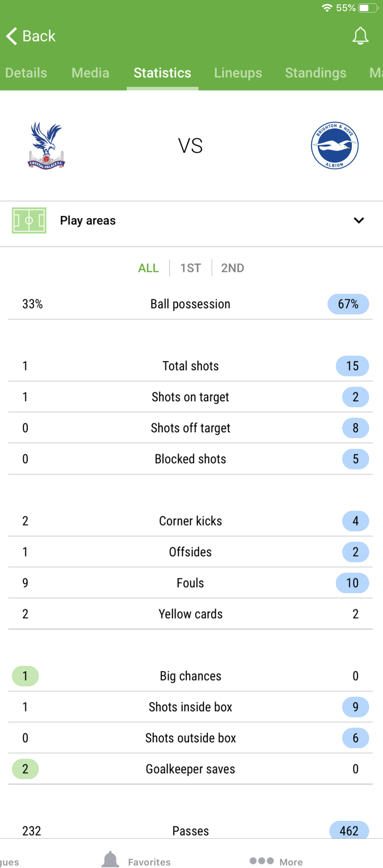Image resolution: width=383 pixels, height=868 pixels.
Task: Expand Play areas with chevron arrow
Action: point(359,220)
